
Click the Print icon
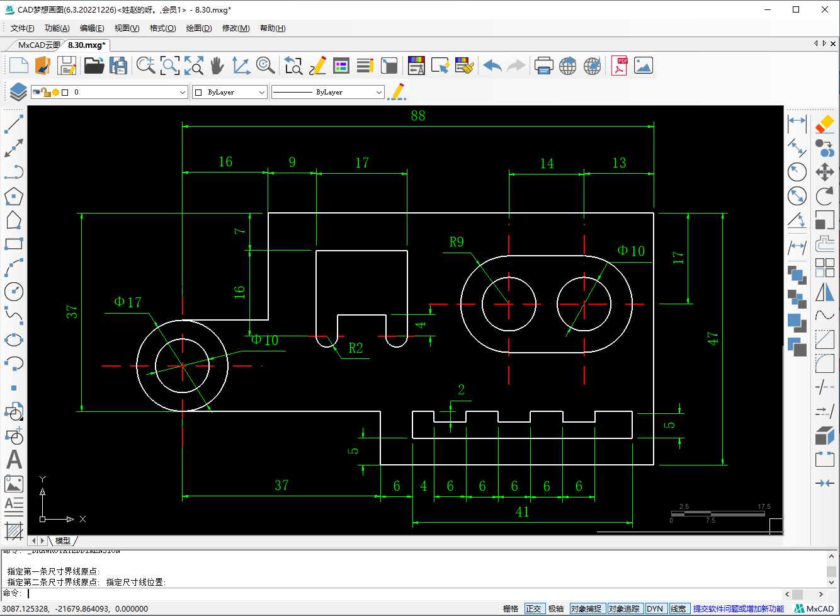pos(543,66)
